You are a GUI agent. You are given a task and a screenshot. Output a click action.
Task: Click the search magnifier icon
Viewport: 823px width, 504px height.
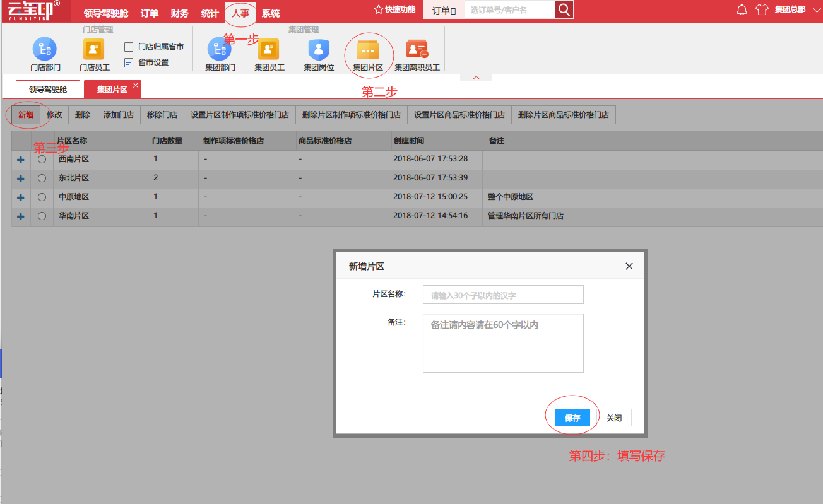click(x=564, y=9)
